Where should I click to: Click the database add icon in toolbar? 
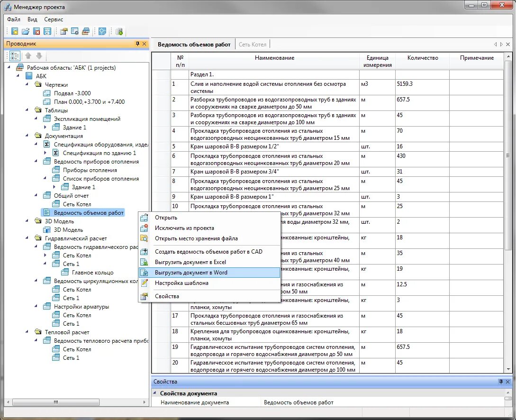119,31
